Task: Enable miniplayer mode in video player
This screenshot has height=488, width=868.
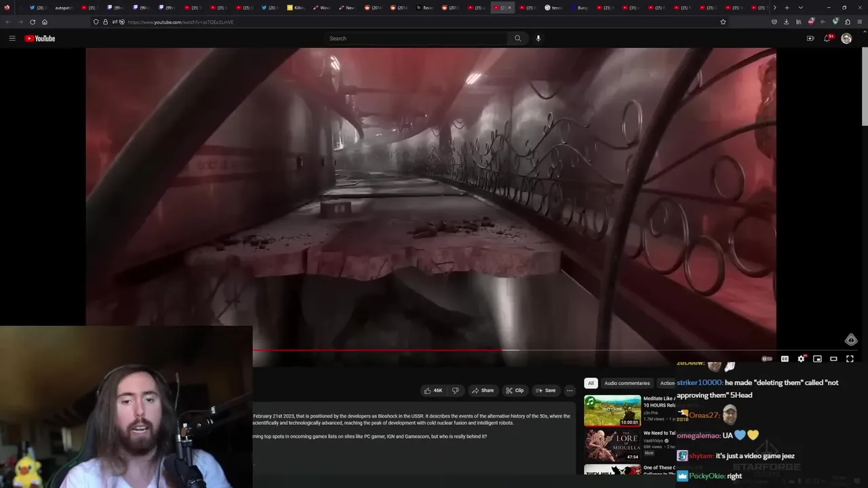Action: [817, 359]
